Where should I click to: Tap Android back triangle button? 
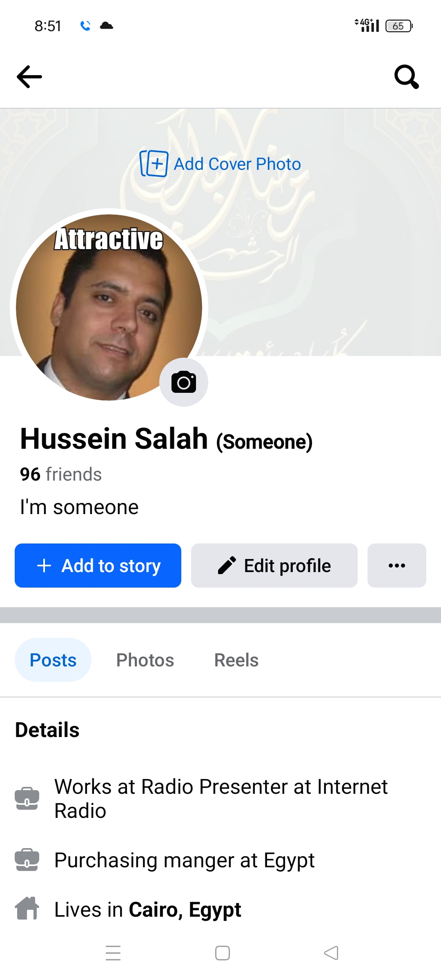tap(331, 953)
